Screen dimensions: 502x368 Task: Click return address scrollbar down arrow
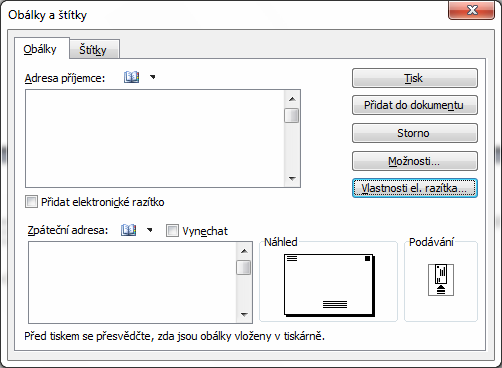tap(244, 314)
